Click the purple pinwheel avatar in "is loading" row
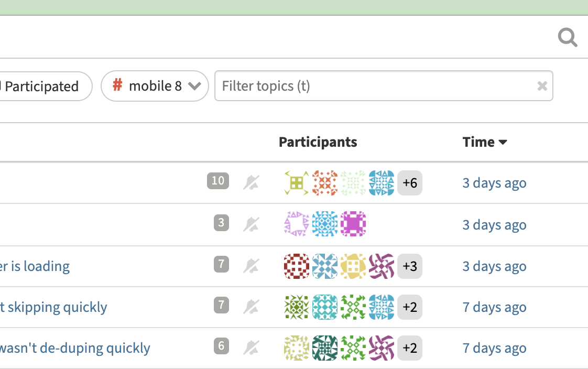The width and height of the screenshot is (588, 369). coord(382,266)
